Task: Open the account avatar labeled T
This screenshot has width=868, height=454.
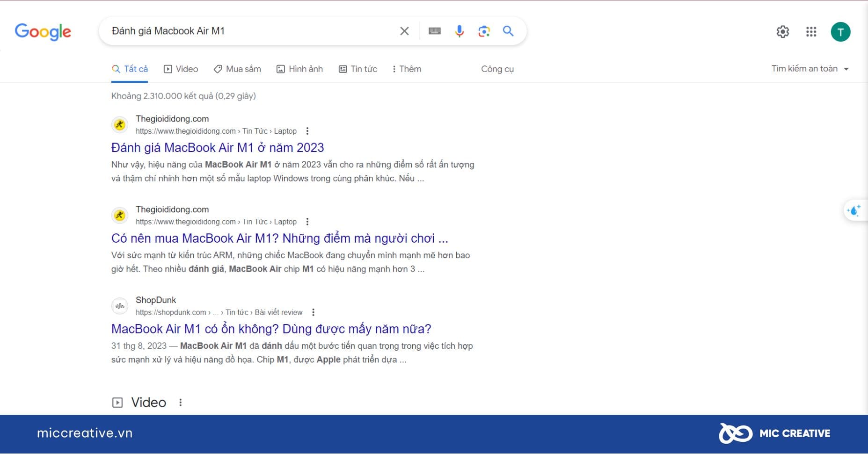Action: 840,32
